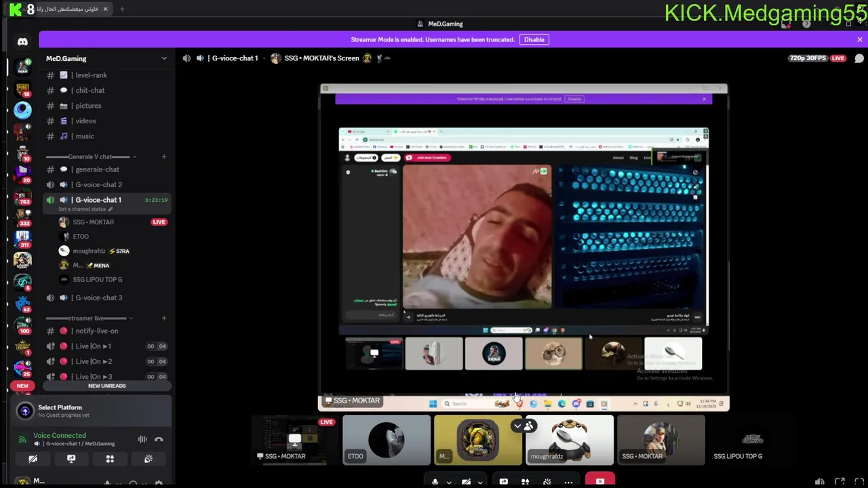
Task: Close the Arabic-titled browser tab
Action: 105,9
